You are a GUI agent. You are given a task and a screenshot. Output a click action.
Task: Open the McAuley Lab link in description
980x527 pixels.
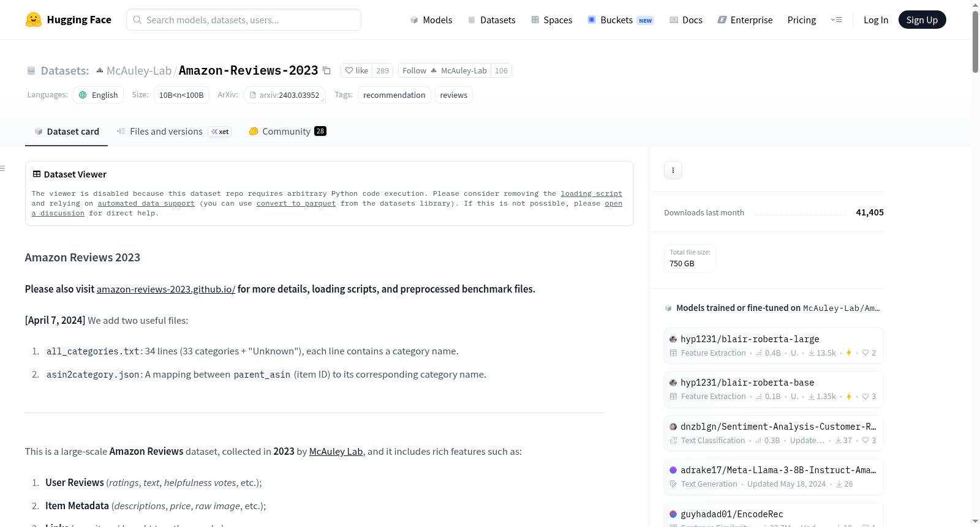[336, 452]
